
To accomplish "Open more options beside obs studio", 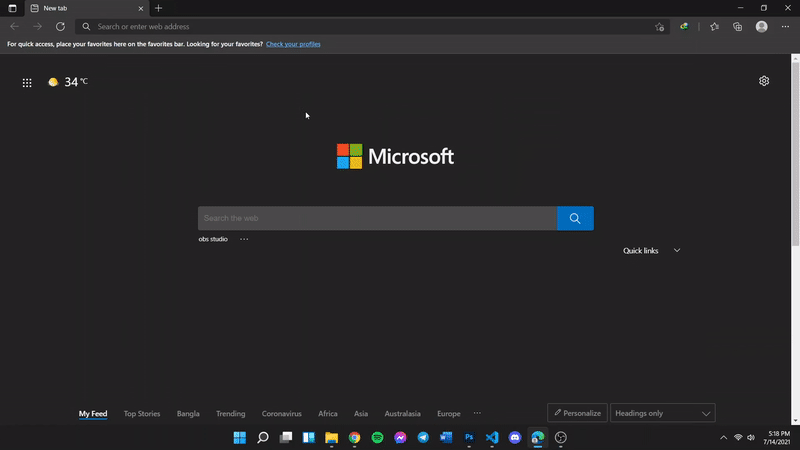I will click(244, 239).
